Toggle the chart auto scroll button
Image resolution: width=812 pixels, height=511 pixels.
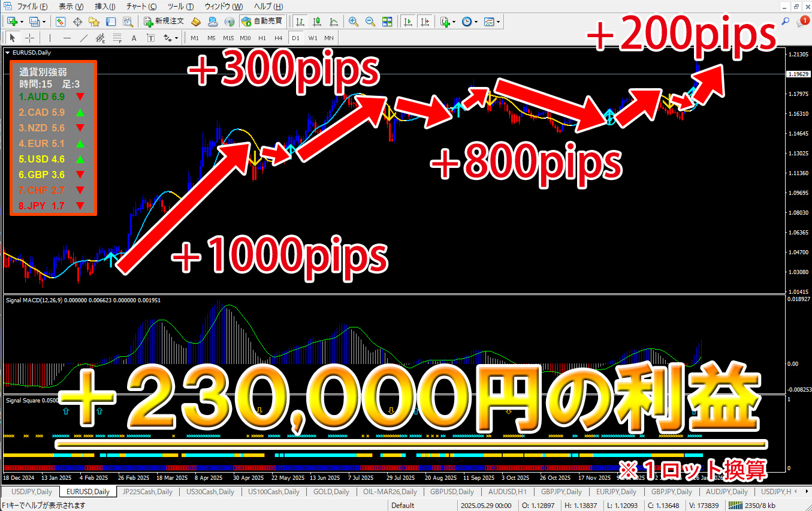pos(409,22)
